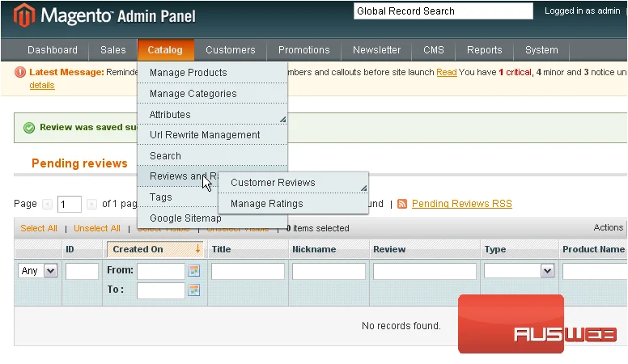Screen dimensions: 628x364
Task: Open Url Rewrite Management
Action: click(x=212, y=135)
